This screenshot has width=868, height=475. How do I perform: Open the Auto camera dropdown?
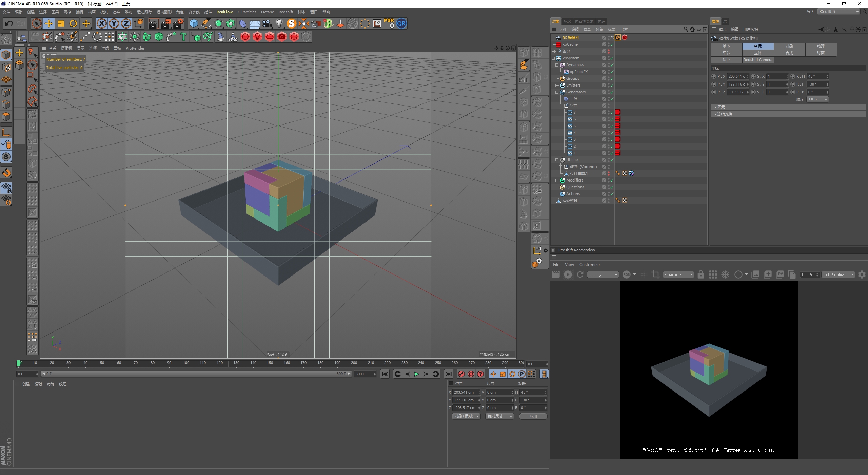click(x=678, y=274)
